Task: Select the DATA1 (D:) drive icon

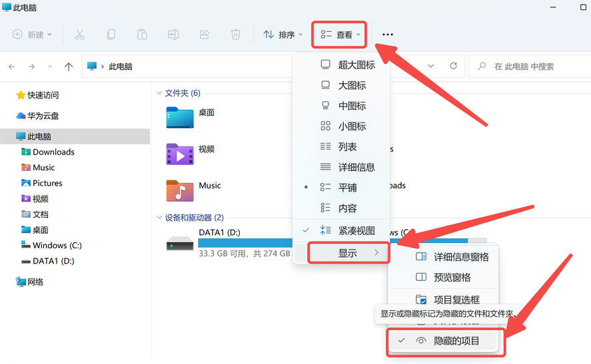Action: pyautogui.click(x=180, y=243)
